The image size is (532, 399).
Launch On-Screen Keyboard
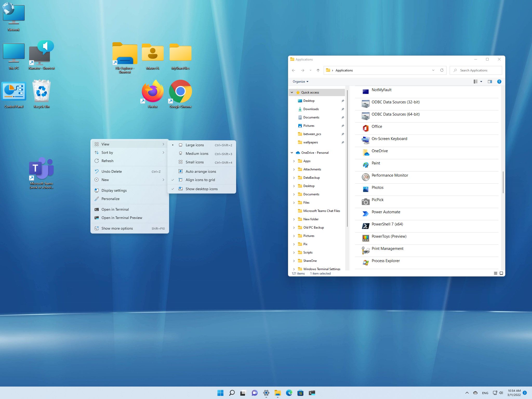click(x=389, y=138)
